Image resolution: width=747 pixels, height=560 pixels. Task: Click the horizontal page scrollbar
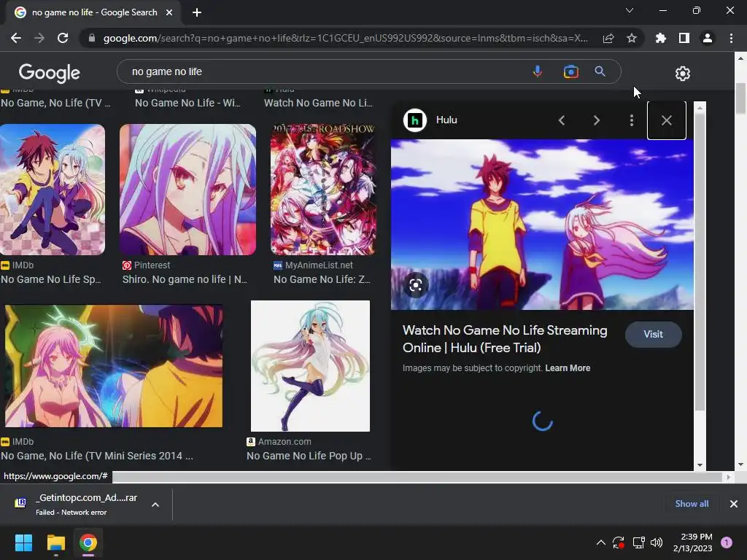[x=417, y=477]
